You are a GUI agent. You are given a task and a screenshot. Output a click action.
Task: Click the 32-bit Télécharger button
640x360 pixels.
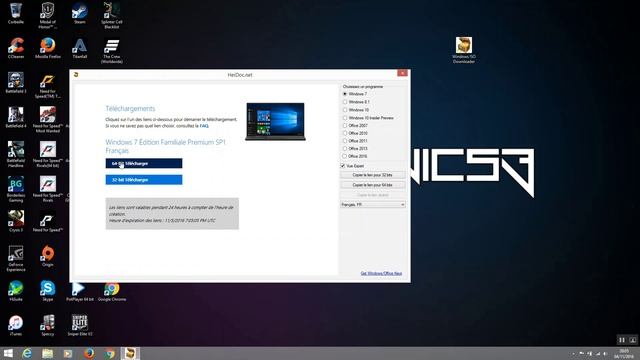click(144, 180)
